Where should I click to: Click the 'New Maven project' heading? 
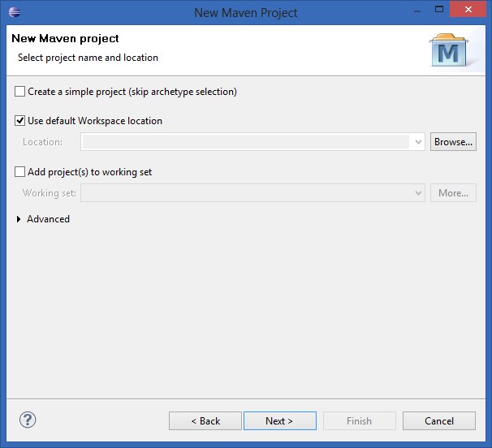pos(65,38)
